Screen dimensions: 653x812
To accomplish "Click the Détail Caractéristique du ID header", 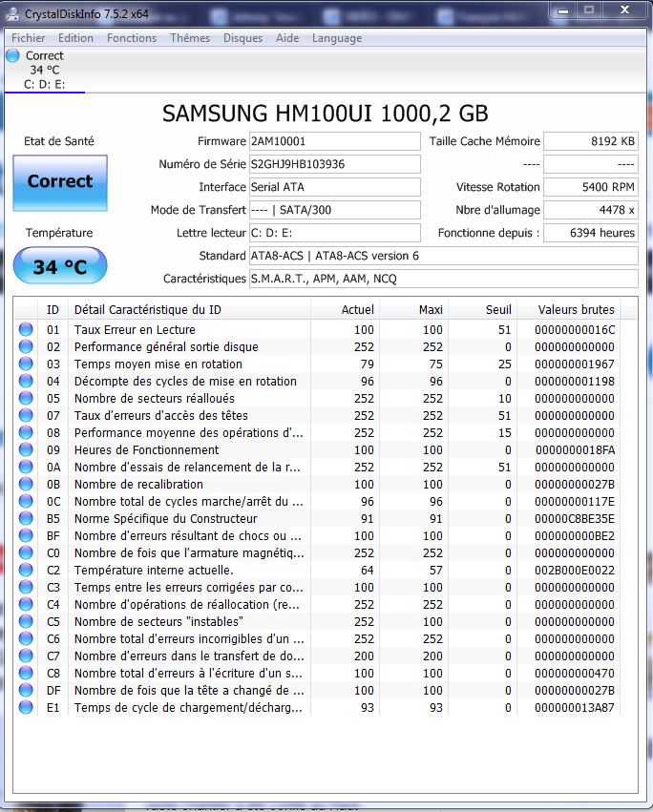I will (189, 310).
